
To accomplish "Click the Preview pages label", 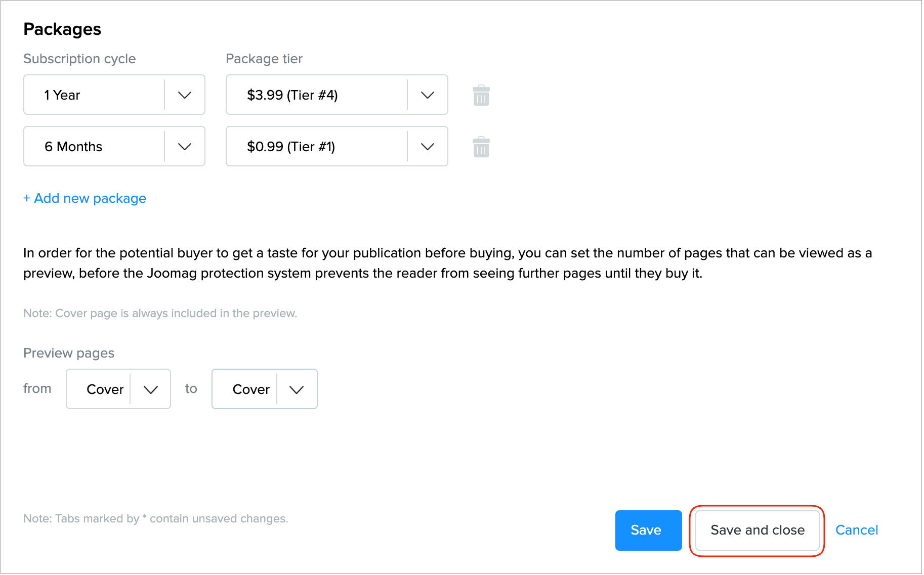I will coord(69,353).
